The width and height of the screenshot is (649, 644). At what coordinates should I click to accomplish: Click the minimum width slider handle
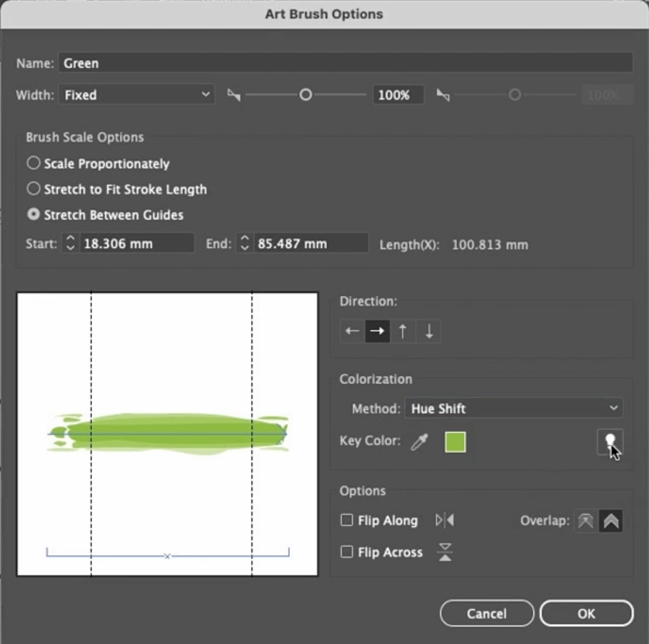pyautogui.click(x=305, y=95)
